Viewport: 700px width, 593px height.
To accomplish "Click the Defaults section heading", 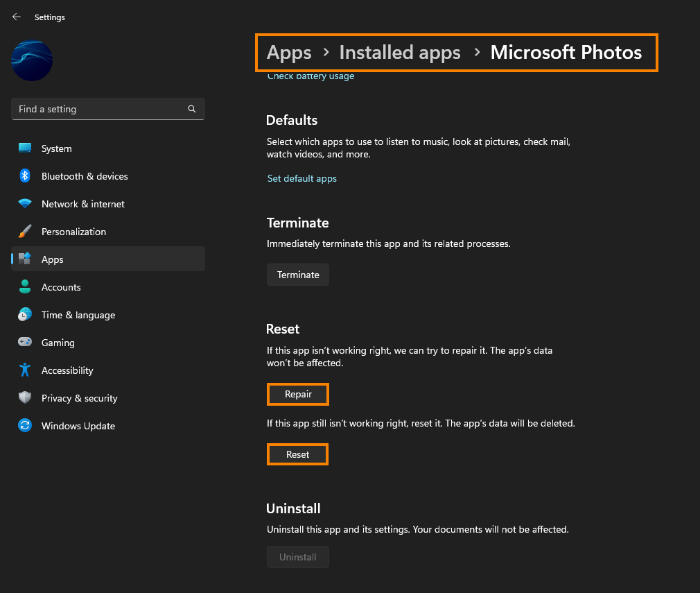I will (x=292, y=120).
